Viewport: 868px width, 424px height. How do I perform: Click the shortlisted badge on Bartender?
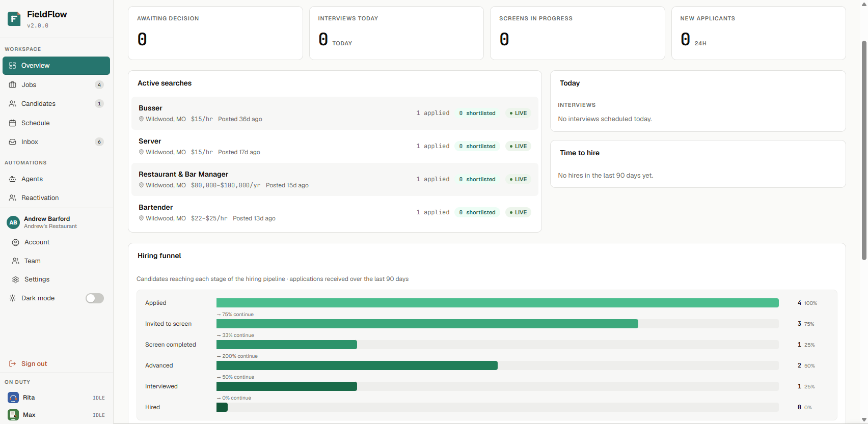(x=477, y=212)
